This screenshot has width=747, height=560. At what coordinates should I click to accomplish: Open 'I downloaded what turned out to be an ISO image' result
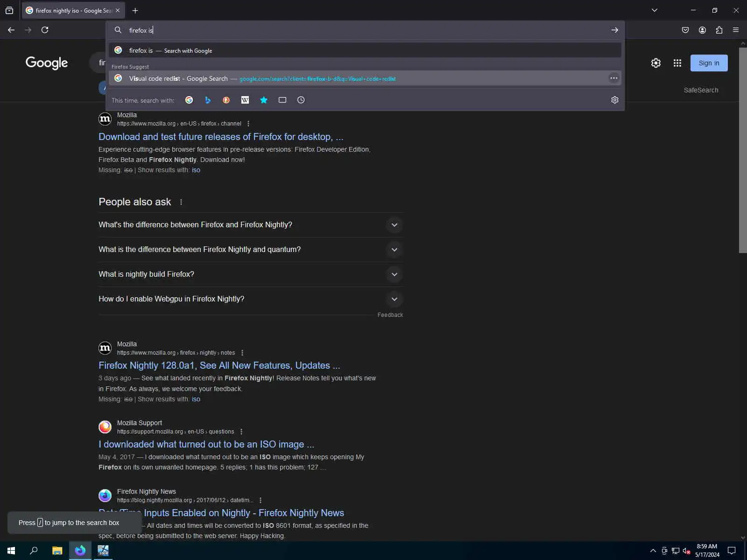click(206, 444)
